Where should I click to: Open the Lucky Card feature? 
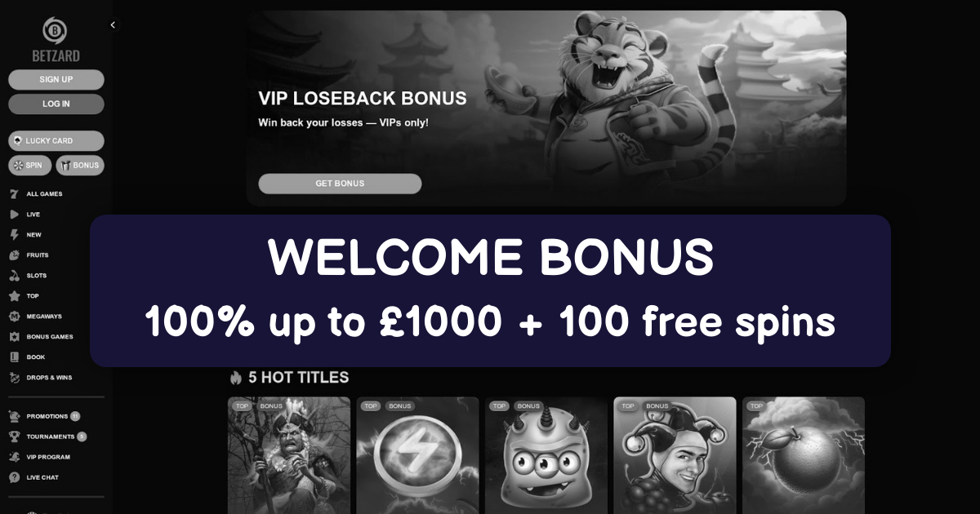[56, 141]
